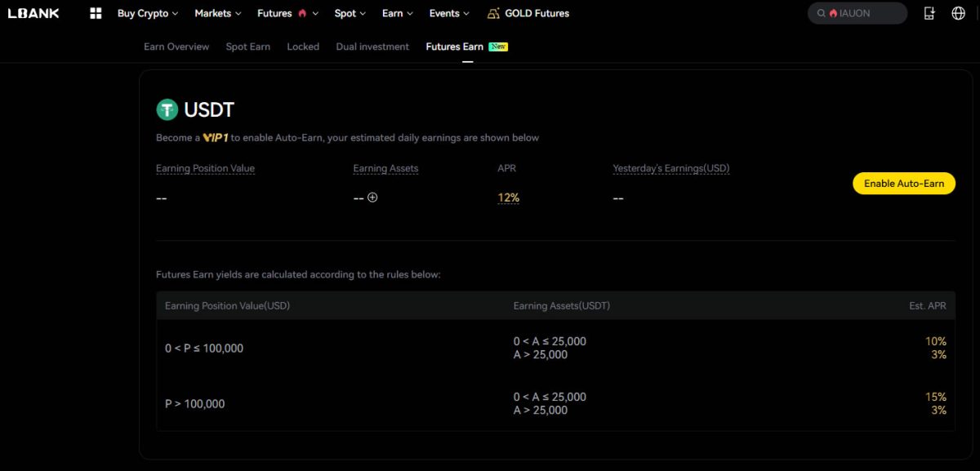Click the 10% Est. APR value
980x471 pixels.
coord(936,341)
